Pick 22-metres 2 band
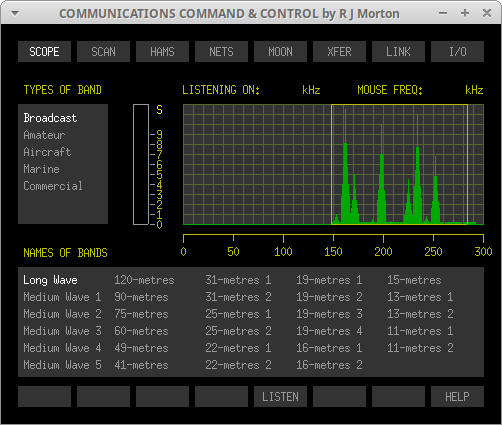 (238, 365)
